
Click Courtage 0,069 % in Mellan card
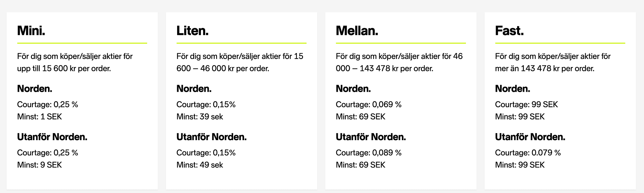point(369,104)
